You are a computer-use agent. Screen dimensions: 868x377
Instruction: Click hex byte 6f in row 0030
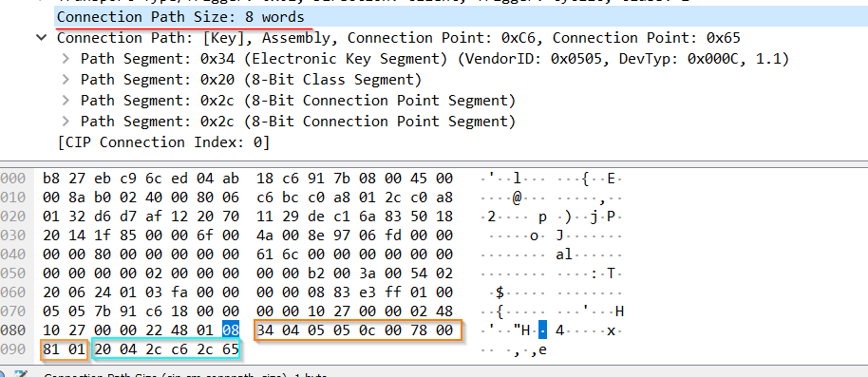(205, 236)
